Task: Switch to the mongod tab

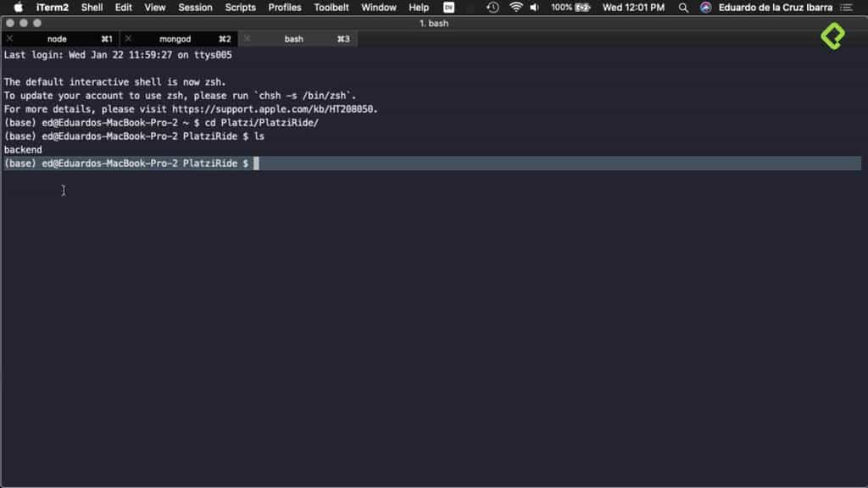Action: (175, 38)
